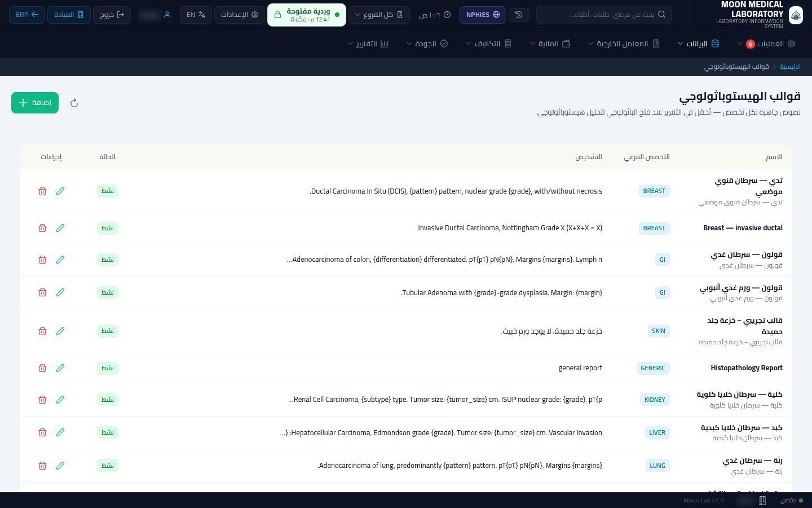Click the Moon Medical Laboratory logo
This screenshot has width=812, height=508.
click(x=796, y=15)
